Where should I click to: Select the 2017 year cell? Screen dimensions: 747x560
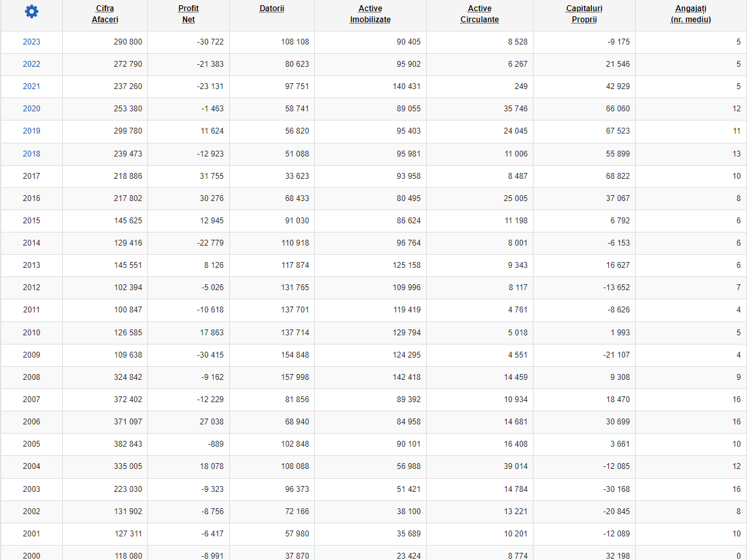point(31,176)
